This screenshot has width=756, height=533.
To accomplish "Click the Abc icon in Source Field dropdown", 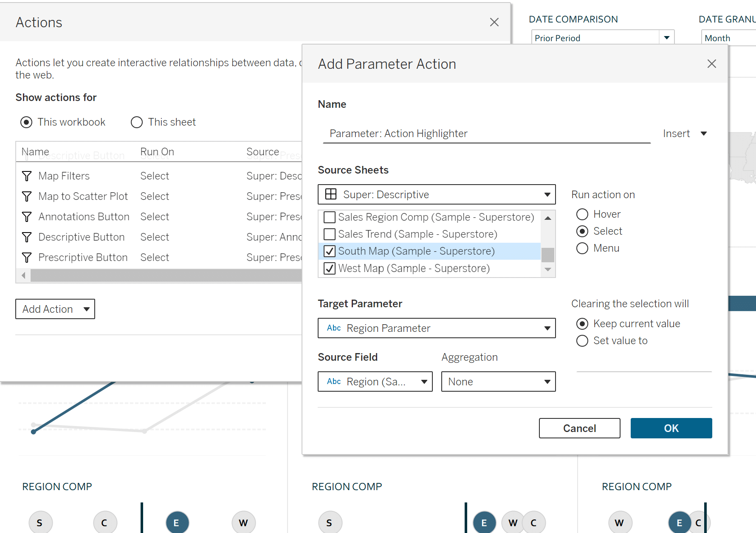I will 334,382.
